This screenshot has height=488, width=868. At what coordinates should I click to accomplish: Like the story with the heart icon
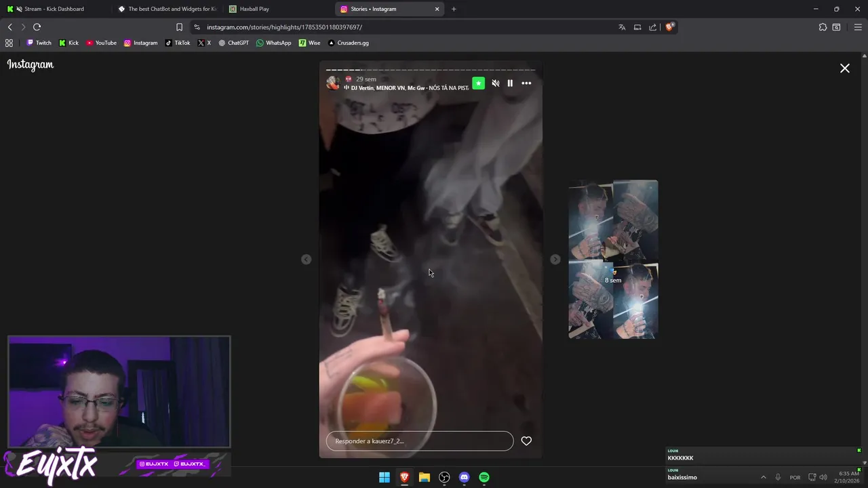[x=526, y=441]
